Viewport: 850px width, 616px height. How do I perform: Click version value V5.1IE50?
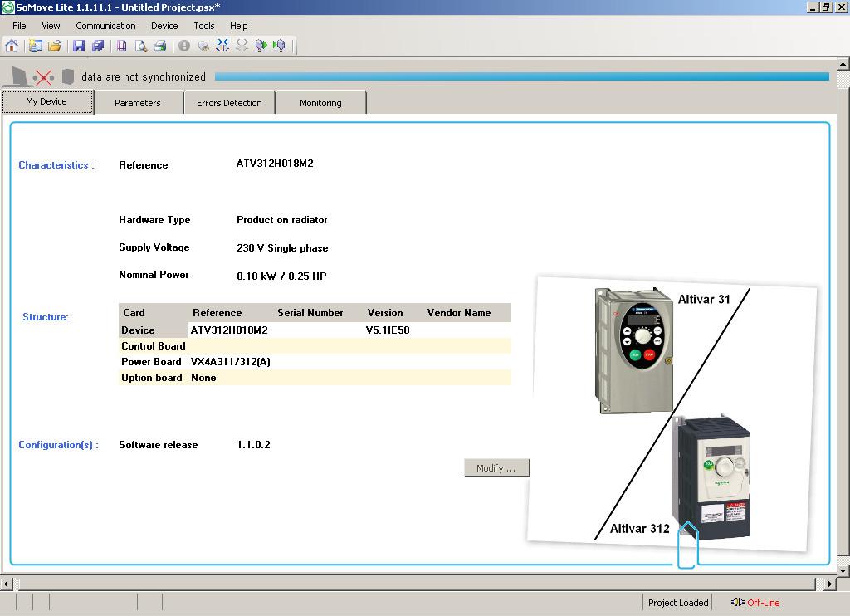point(388,330)
